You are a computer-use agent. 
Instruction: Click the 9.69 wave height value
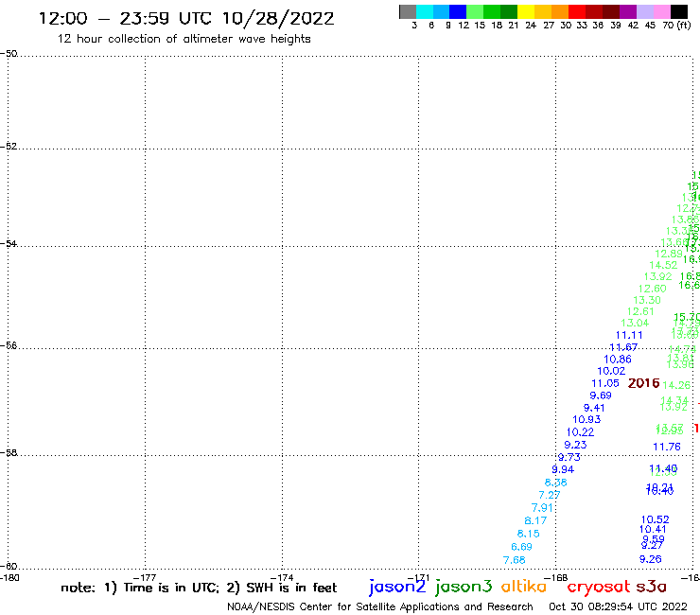[x=601, y=395]
